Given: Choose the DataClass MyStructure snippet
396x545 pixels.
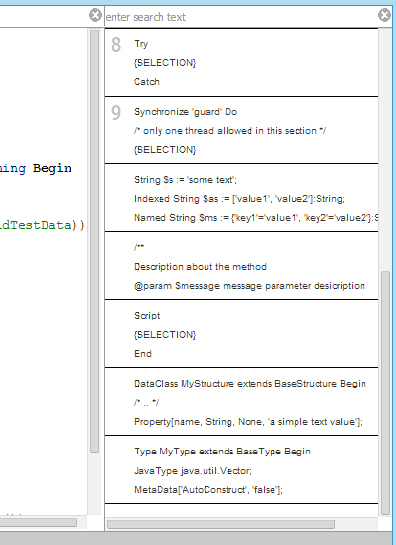Looking at the screenshot, I should [241, 402].
